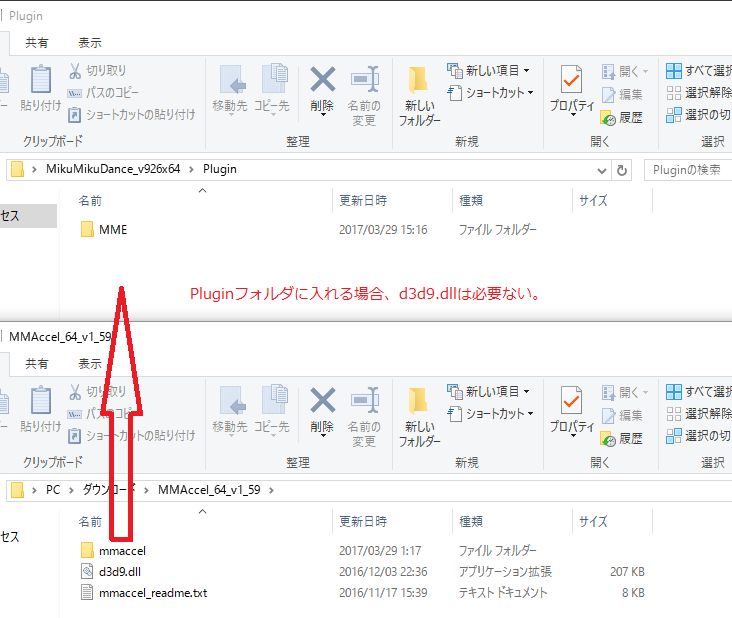Click History (履歴) in MMAccel window

pos(622,438)
